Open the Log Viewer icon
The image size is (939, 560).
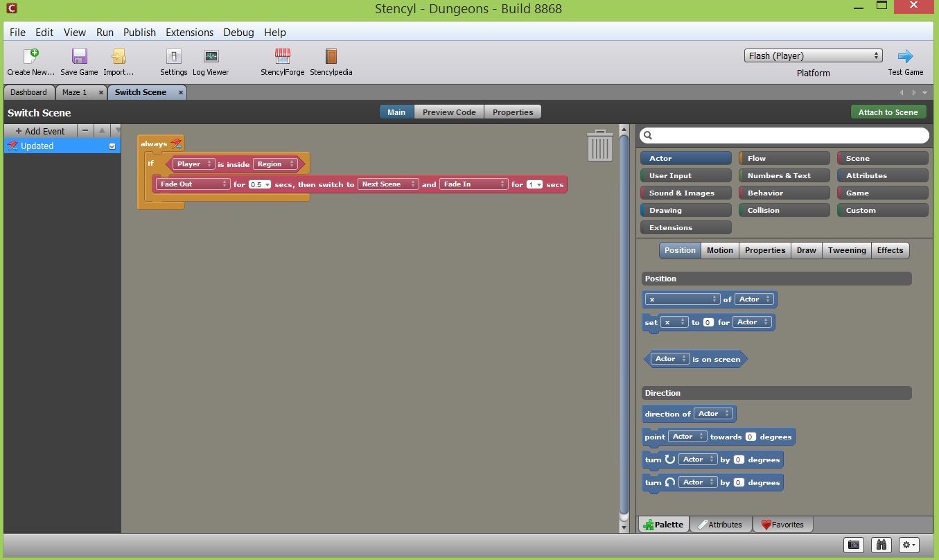coord(211,56)
